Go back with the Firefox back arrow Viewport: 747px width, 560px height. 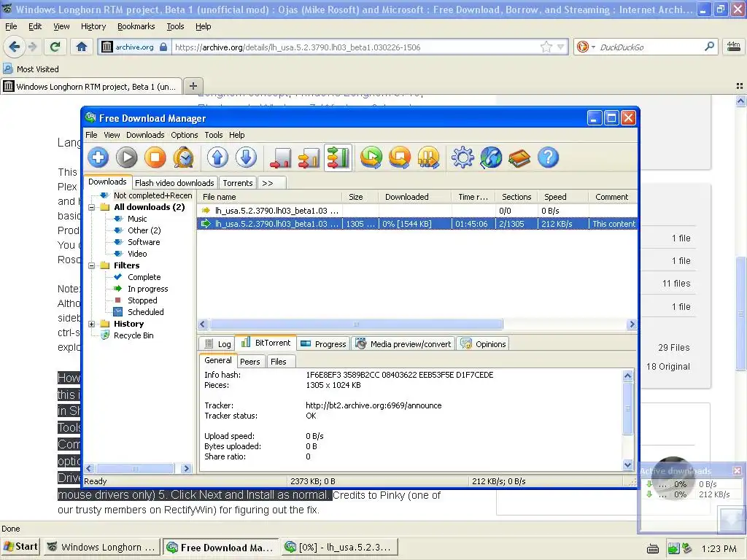point(15,47)
